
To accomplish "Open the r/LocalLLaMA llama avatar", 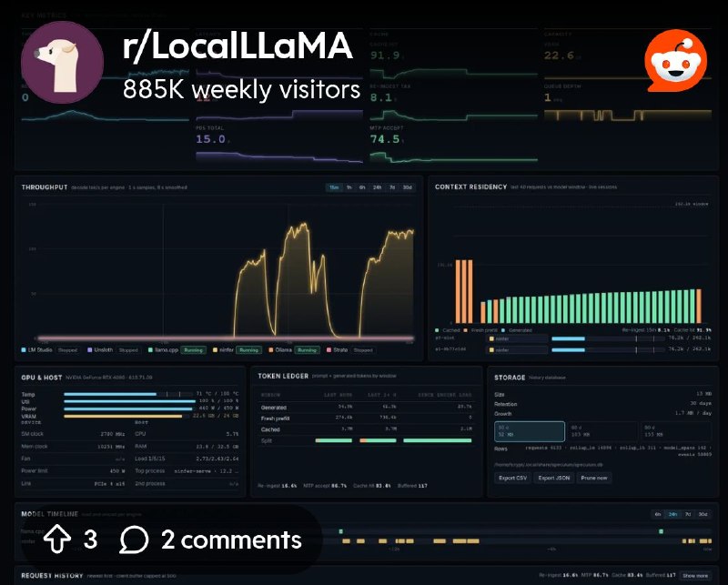I will (62, 62).
